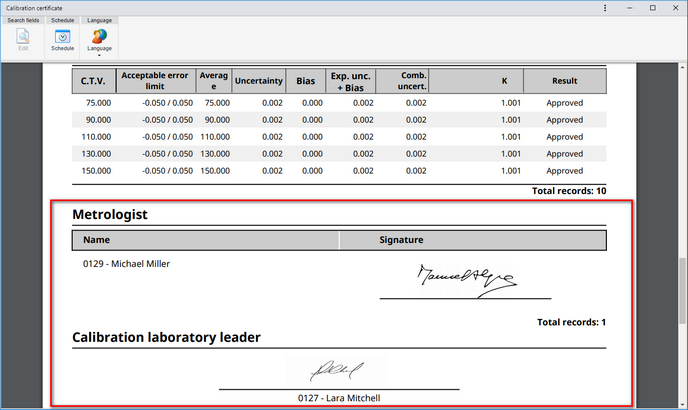The image size is (688, 410).
Task: Click K value 1.001 in the 75.000 row
Action: (x=511, y=103)
